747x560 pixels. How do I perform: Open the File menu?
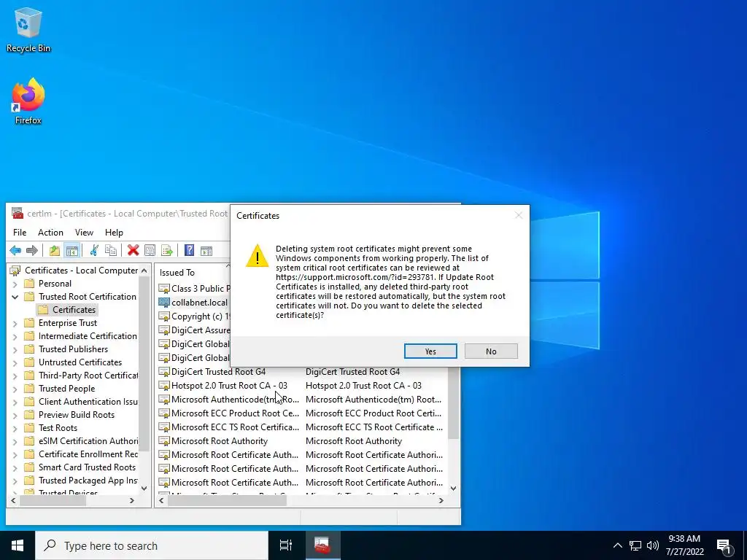tap(20, 233)
